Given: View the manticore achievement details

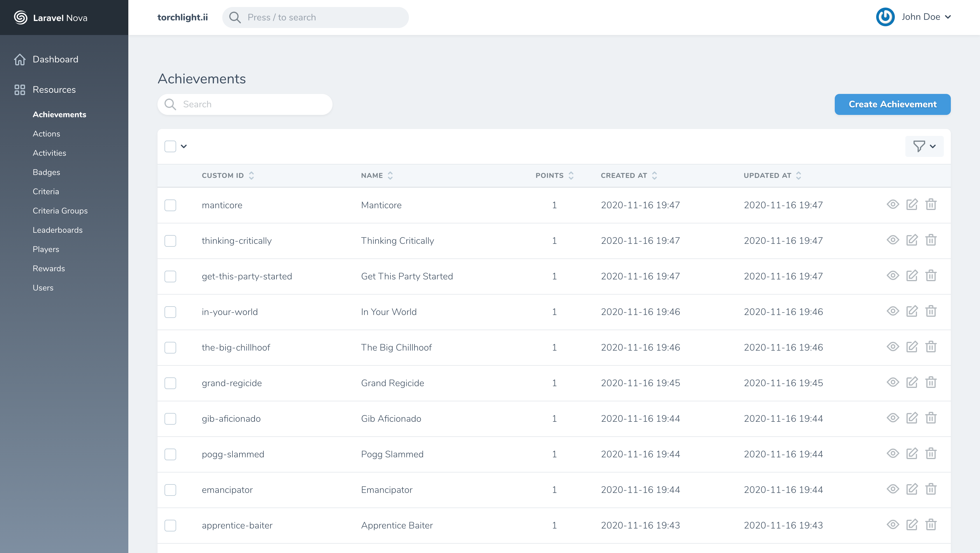Looking at the screenshot, I should click(892, 205).
